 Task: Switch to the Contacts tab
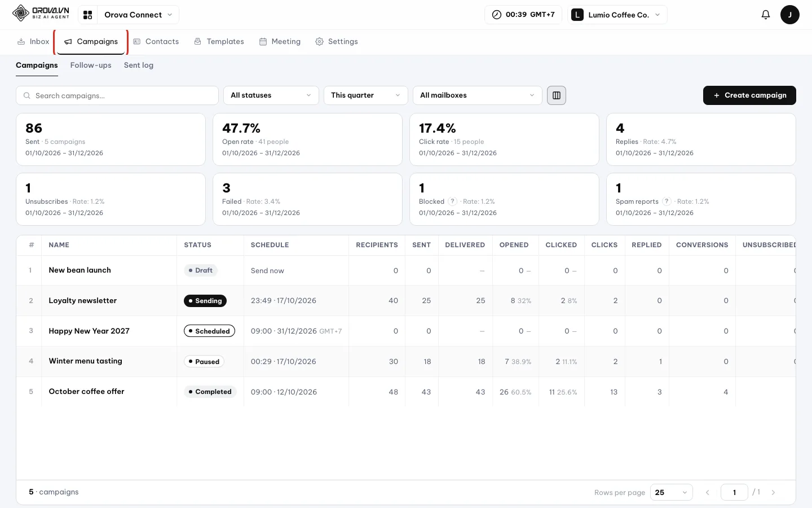[x=156, y=41]
